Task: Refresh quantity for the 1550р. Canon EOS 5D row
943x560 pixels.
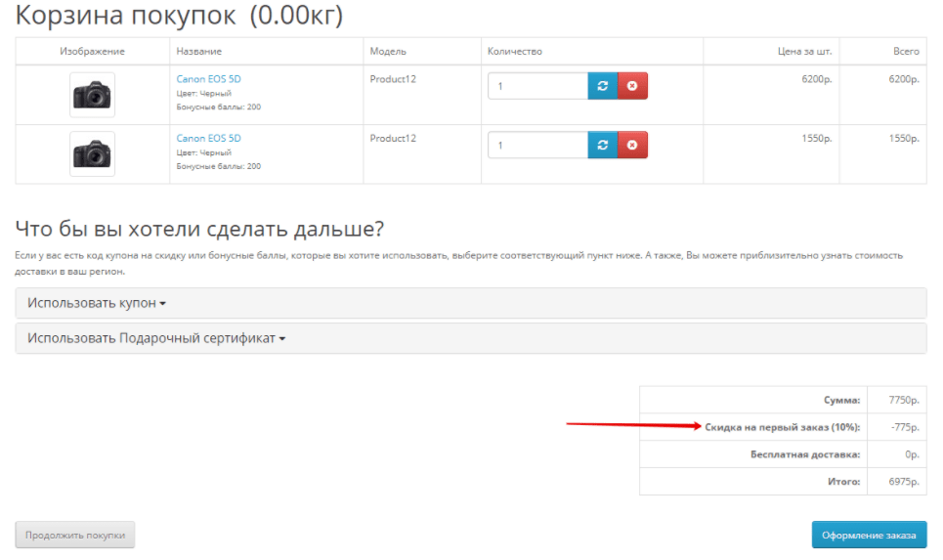Action: point(603,145)
